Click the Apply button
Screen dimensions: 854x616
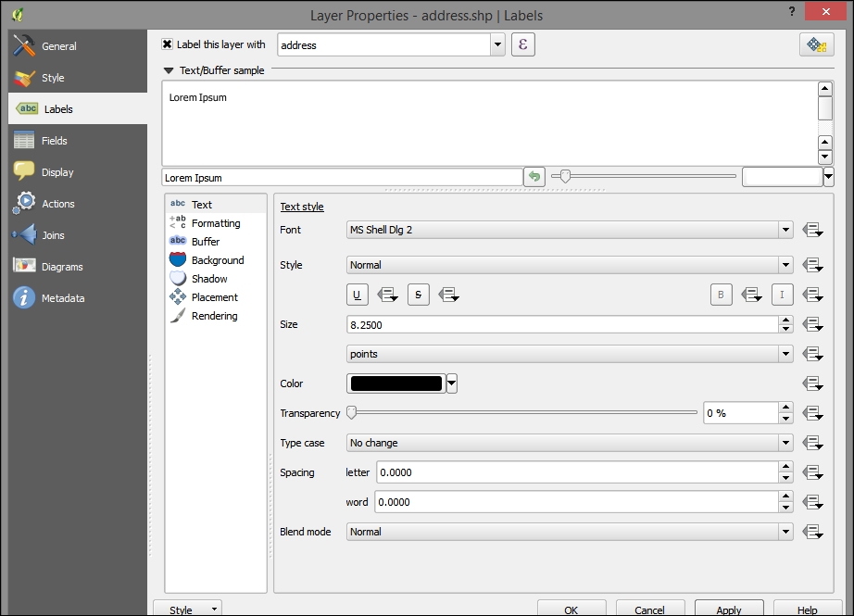click(729, 610)
